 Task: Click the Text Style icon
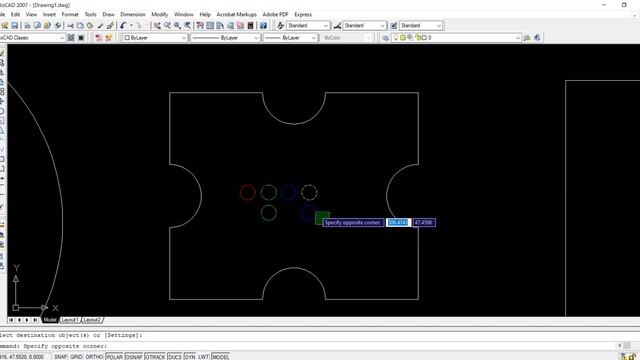point(280,26)
